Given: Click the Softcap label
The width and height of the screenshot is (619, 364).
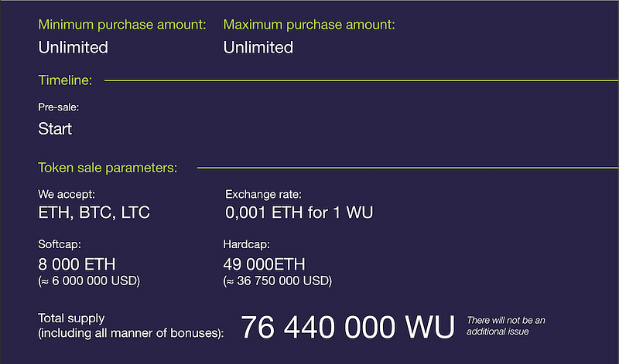Looking at the screenshot, I should tap(60, 244).
